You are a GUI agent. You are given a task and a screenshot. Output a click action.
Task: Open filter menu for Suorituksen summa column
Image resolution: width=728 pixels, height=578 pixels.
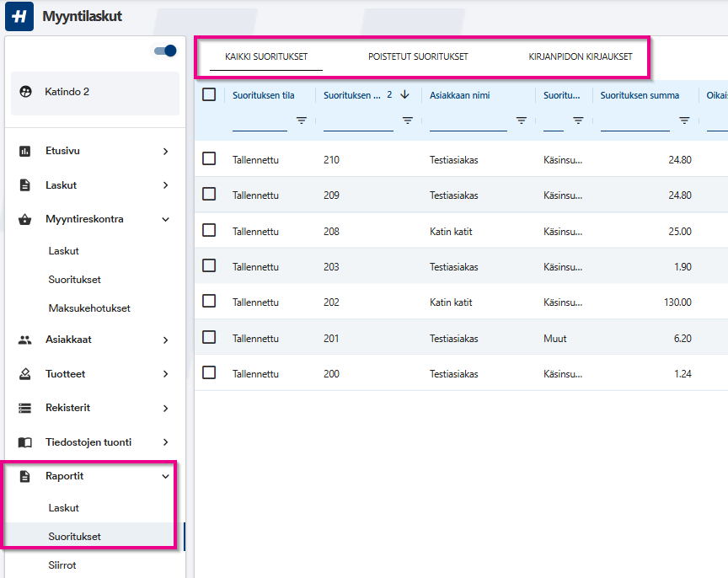click(x=684, y=120)
